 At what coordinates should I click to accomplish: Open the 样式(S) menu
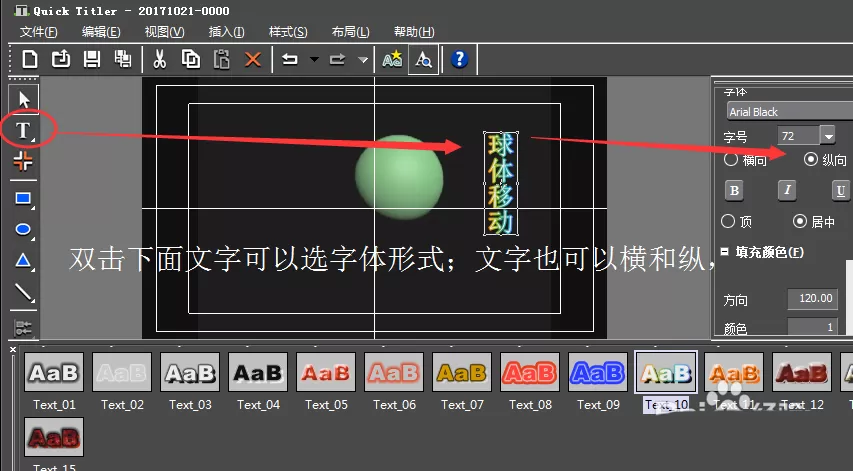pyautogui.click(x=288, y=32)
